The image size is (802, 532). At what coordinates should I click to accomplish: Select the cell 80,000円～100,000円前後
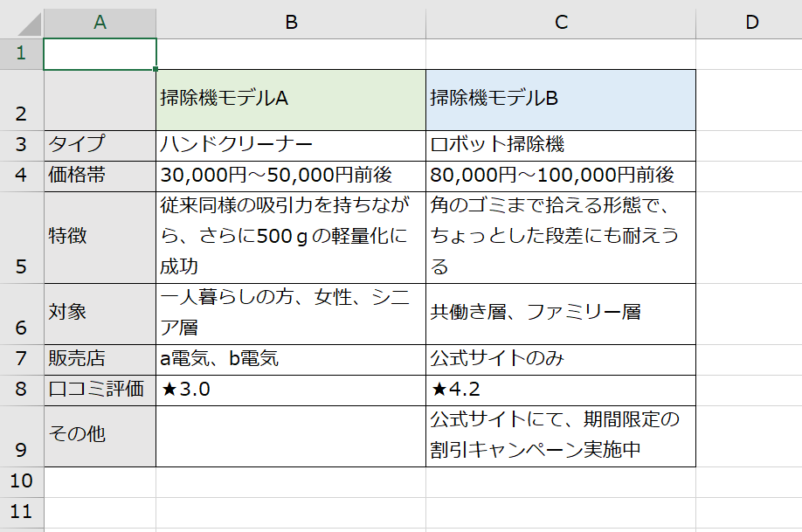pos(561,176)
